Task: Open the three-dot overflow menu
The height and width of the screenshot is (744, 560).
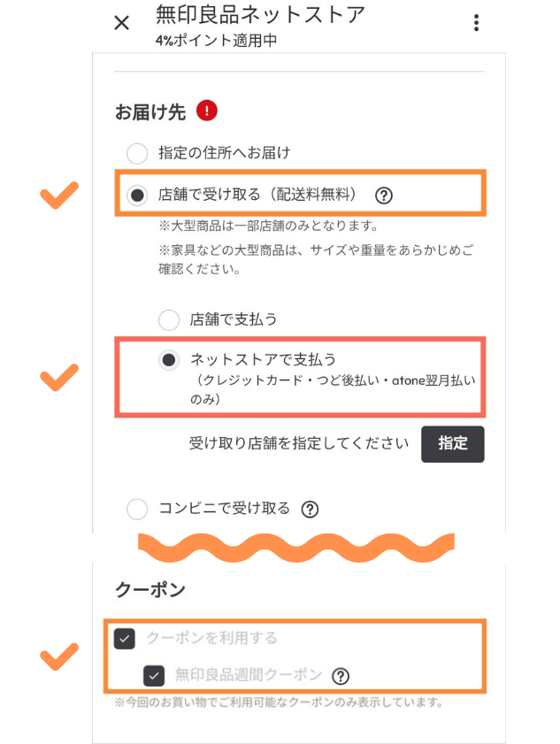Action: click(x=477, y=23)
